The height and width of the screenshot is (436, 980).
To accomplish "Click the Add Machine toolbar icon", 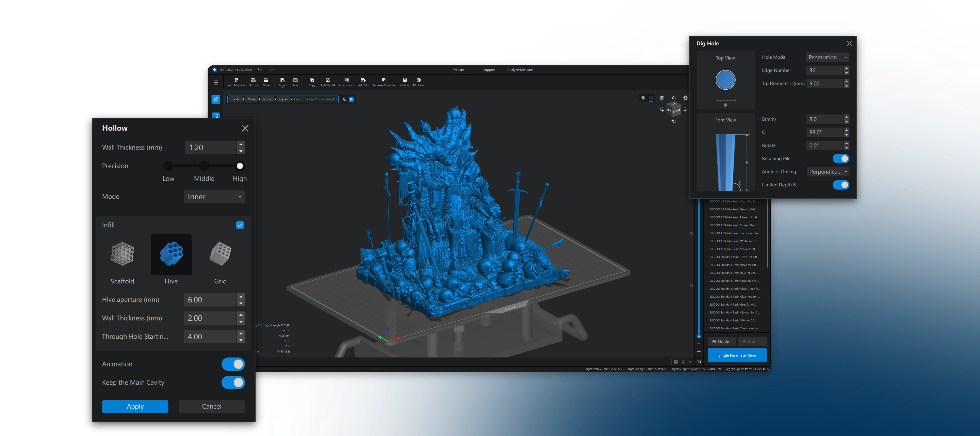I will (x=236, y=82).
